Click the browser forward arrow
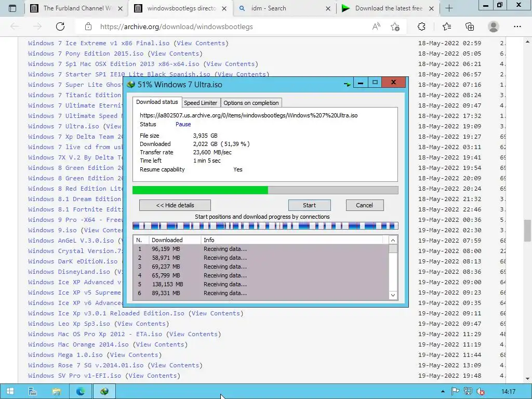The image size is (532, 399). click(37, 26)
